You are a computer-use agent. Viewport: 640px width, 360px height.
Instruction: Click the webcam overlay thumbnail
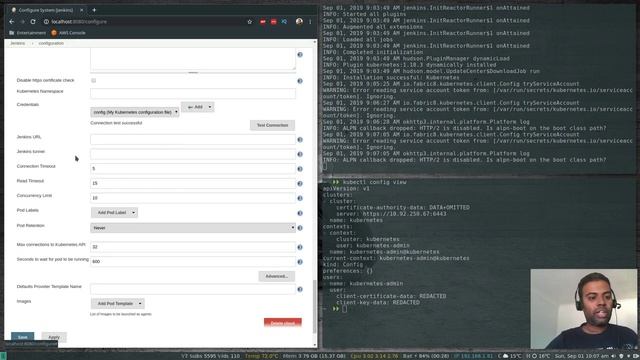coord(584,309)
